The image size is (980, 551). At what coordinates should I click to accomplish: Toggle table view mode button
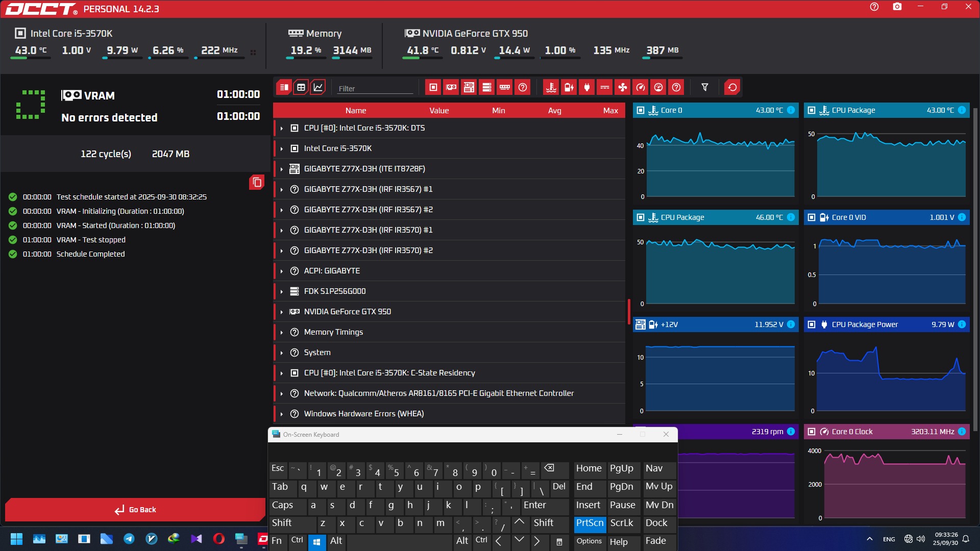coord(301,87)
